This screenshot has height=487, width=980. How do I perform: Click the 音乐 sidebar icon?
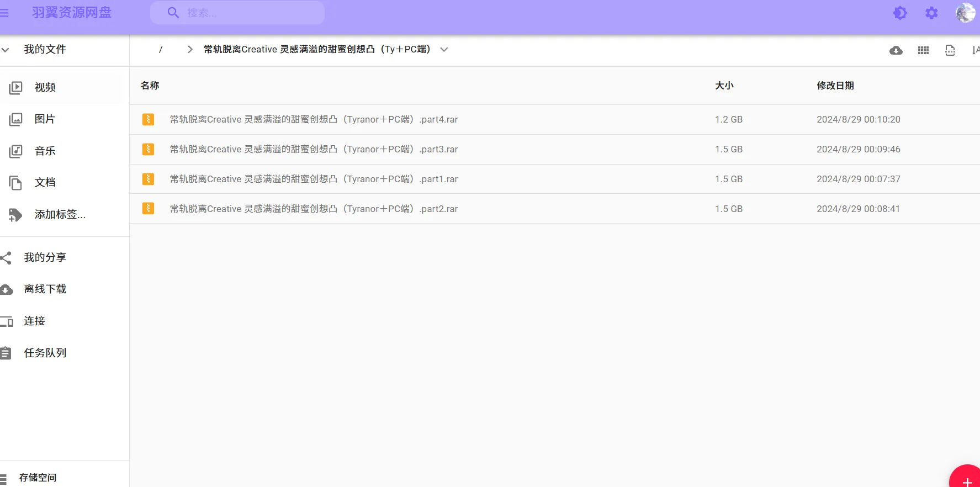15,151
